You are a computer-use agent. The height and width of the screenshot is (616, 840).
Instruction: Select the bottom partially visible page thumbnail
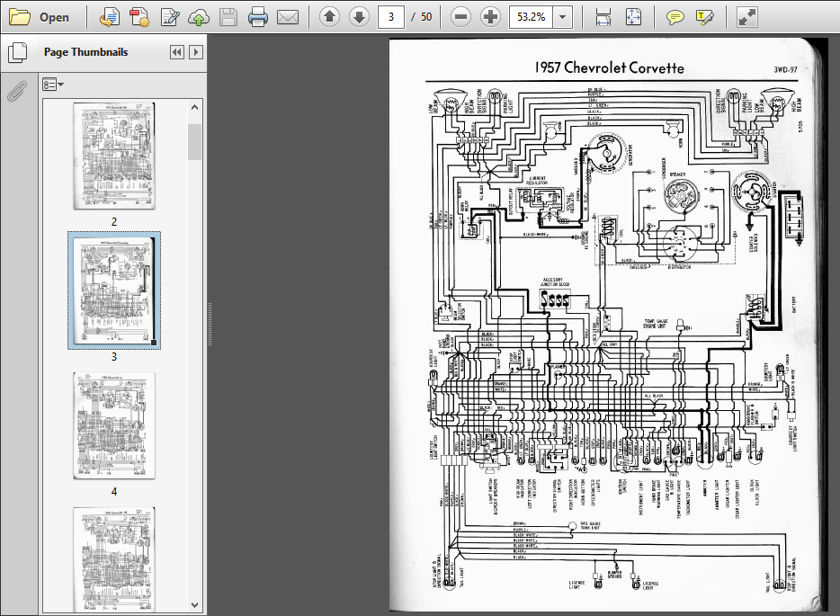click(114, 559)
